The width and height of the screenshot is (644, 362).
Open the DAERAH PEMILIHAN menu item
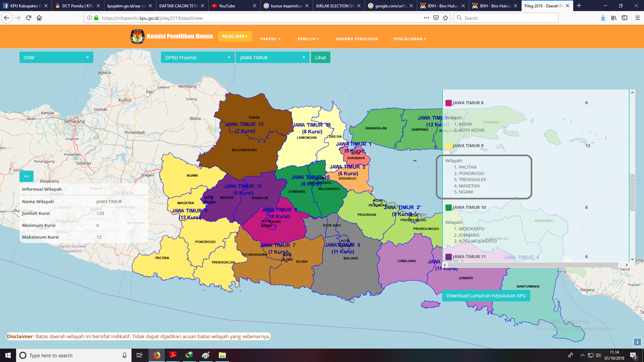(357, 39)
